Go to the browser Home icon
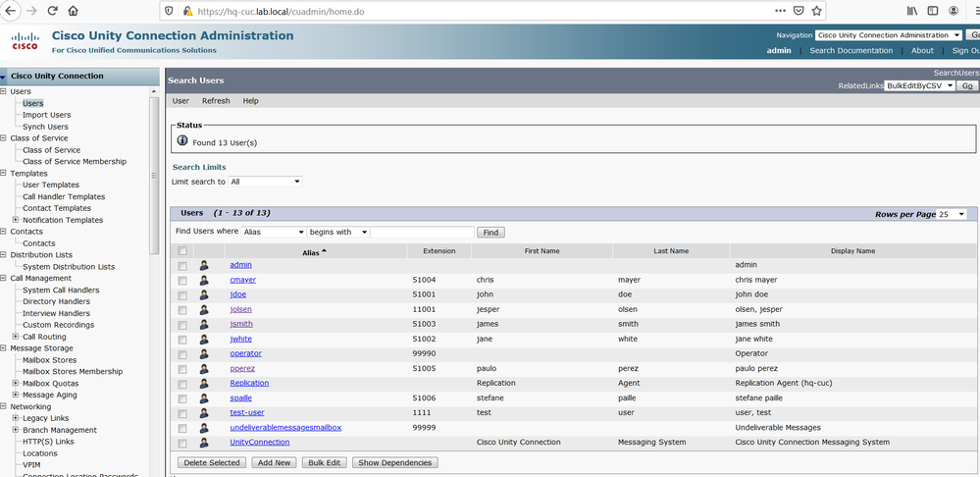This screenshot has width=980, height=477. click(x=74, y=11)
